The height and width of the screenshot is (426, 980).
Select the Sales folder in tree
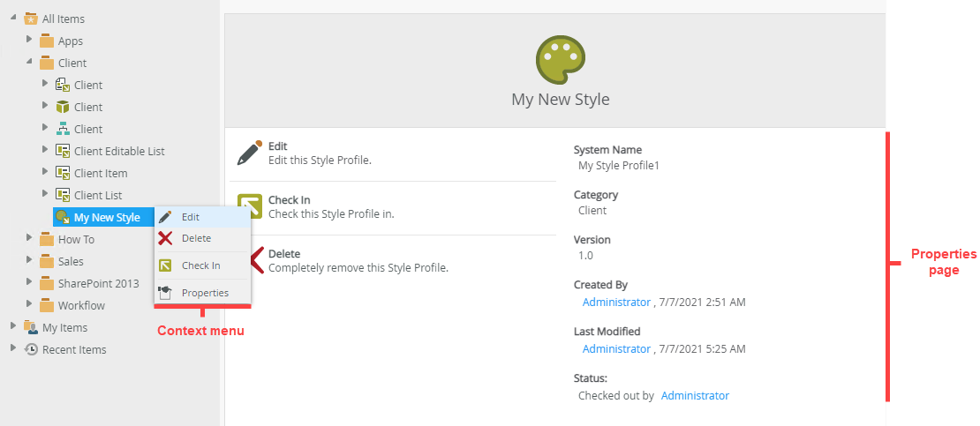(x=71, y=261)
